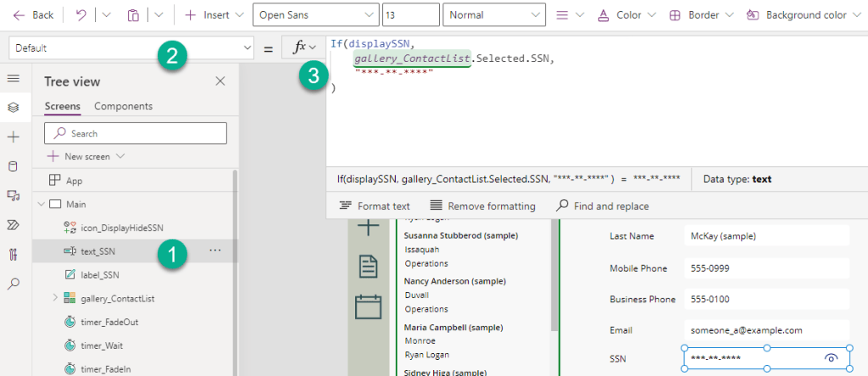Open the Advanced tools sidebar icon
Viewport: 868px width, 376px height.
click(x=14, y=254)
